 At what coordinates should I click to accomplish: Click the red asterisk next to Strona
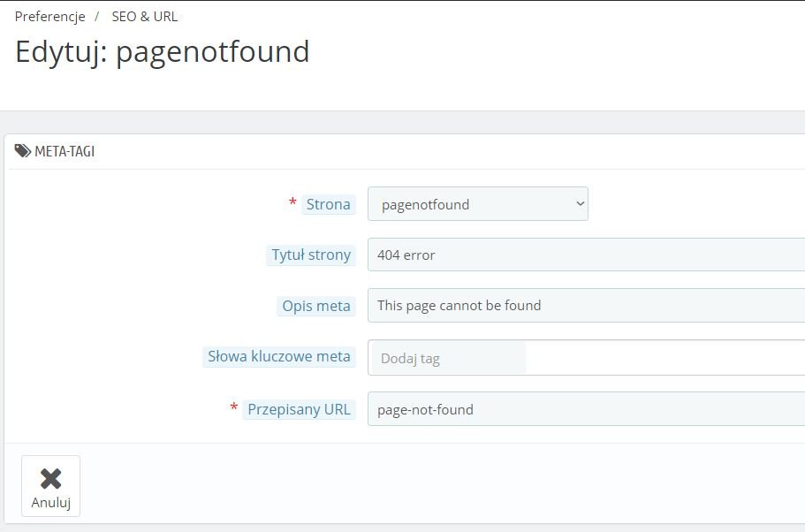pyautogui.click(x=292, y=203)
